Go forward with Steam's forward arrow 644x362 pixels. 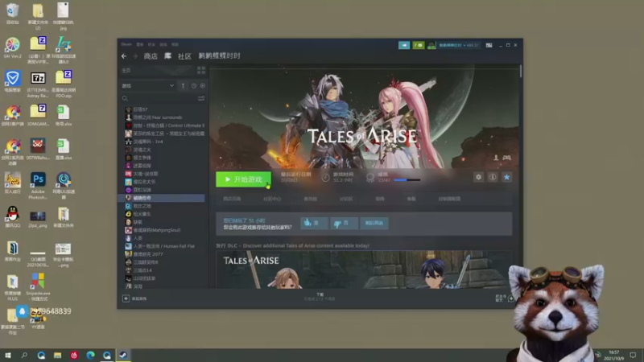[x=134, y=56]
